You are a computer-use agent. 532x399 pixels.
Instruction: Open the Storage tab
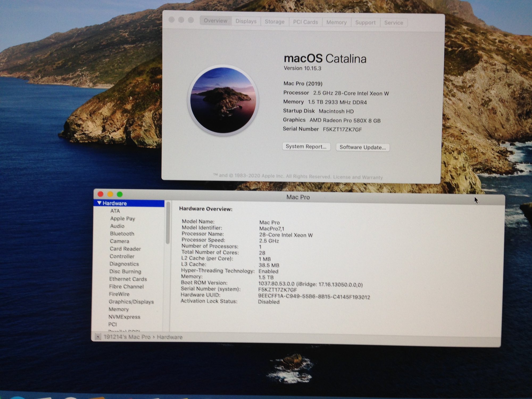(275, 22)
